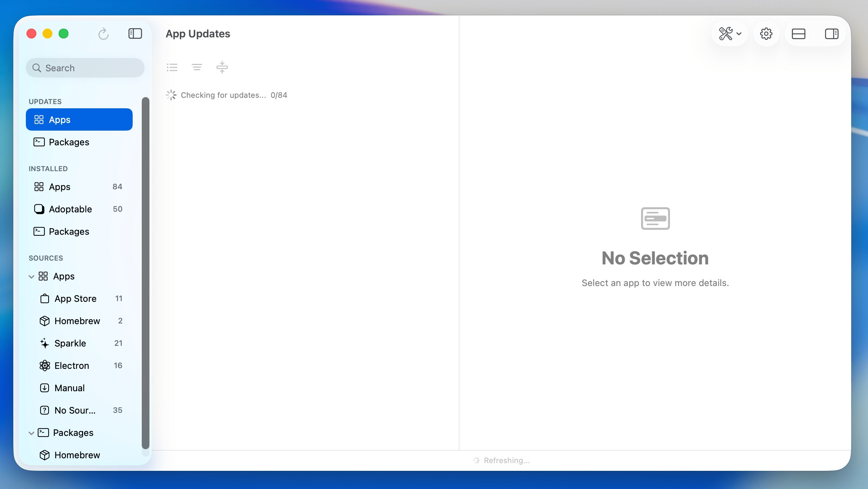
Task: Click the collapse-all icon above the update list
Action: click(222, 67)
